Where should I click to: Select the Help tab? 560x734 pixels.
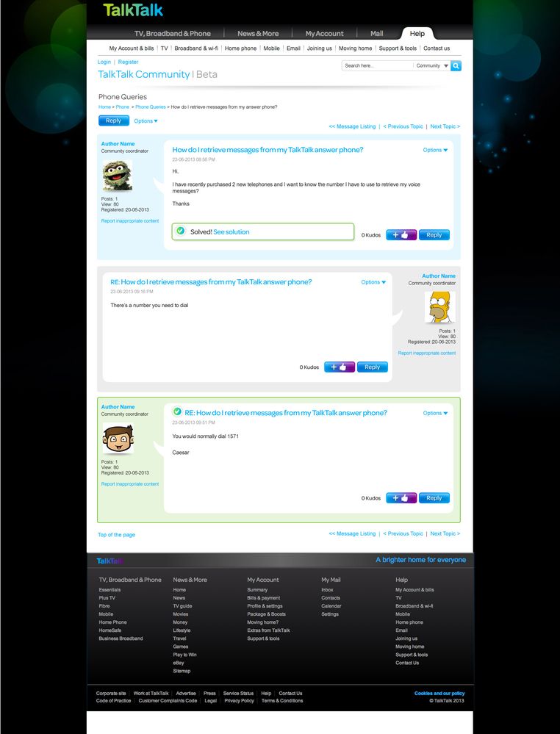click(x=417, y=34)
